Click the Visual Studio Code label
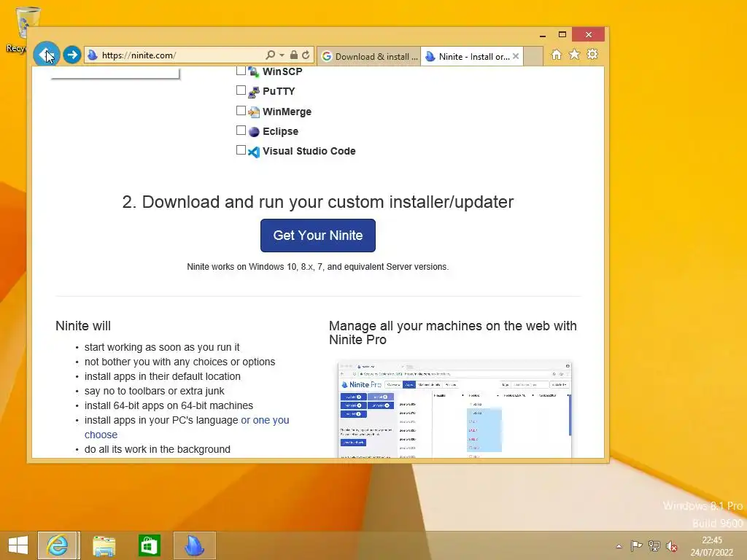This screenshot has height=560, width=747. 309,151
